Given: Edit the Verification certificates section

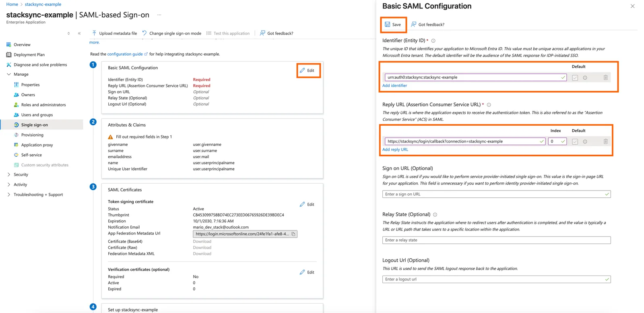Looking at the screenshot, I should coord(307,272).
